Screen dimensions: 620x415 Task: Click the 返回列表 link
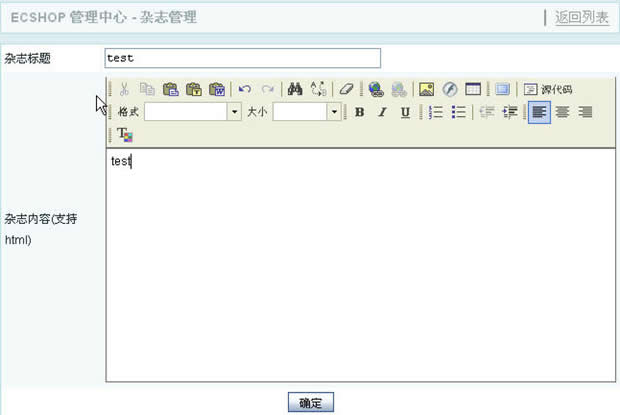(582, 17)
